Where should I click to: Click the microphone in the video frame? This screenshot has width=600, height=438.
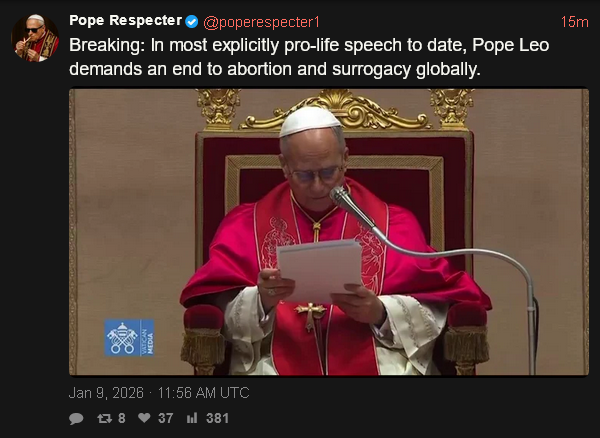352,207
